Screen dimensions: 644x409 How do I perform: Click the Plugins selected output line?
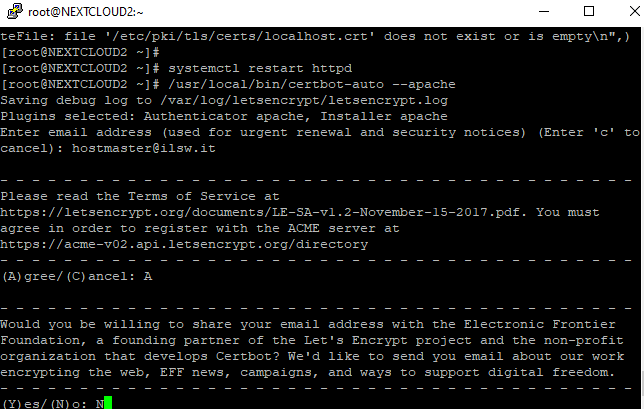tap(224, 116)
